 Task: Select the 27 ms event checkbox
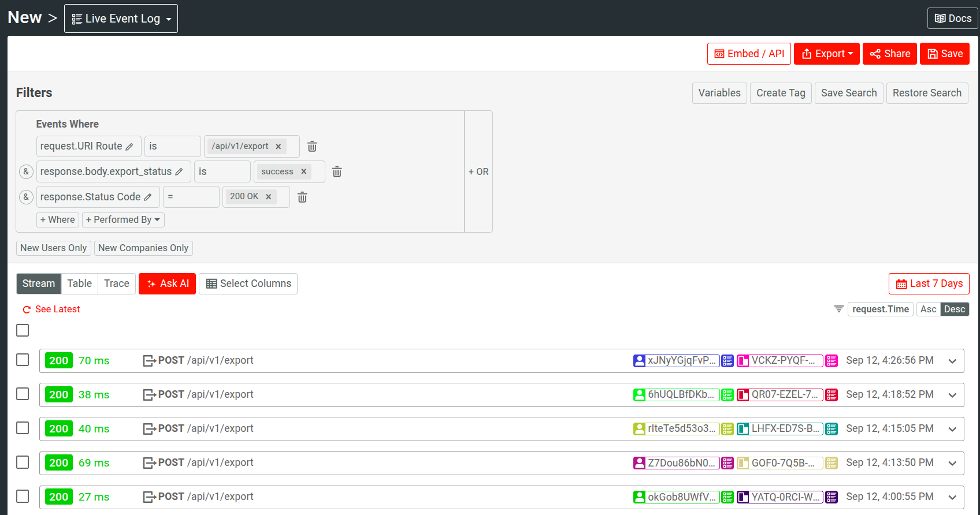[x=23, y=497]
